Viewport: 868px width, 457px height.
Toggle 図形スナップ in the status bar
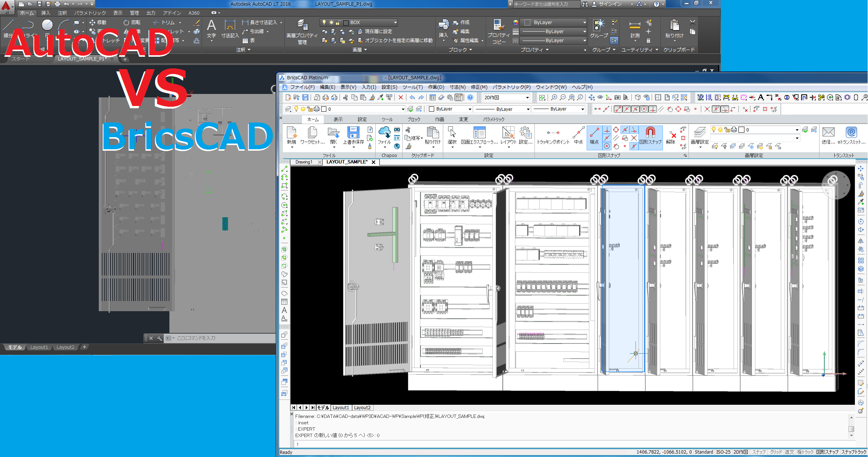827,452
